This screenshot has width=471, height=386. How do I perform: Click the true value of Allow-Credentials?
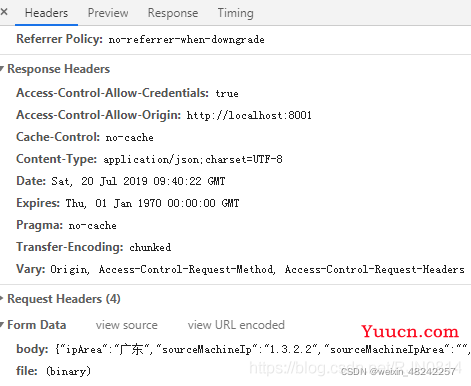click(227, 93)
